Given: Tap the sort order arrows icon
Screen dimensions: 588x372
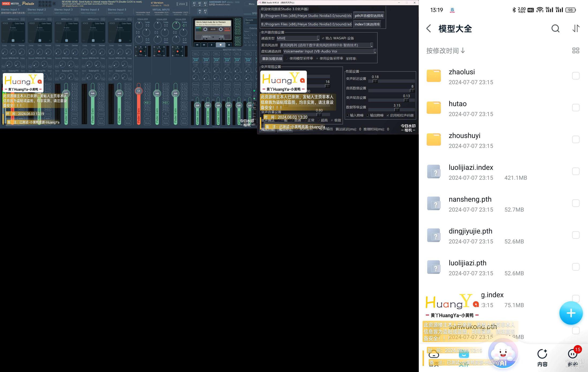Looking at the screenshot, I should tap(576, 29).
